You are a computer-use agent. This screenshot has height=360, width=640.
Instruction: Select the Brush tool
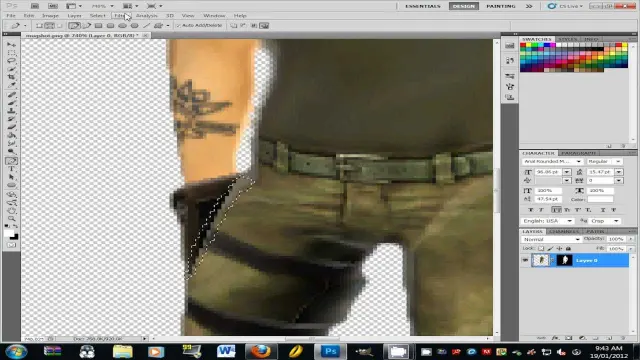point(11,103)
